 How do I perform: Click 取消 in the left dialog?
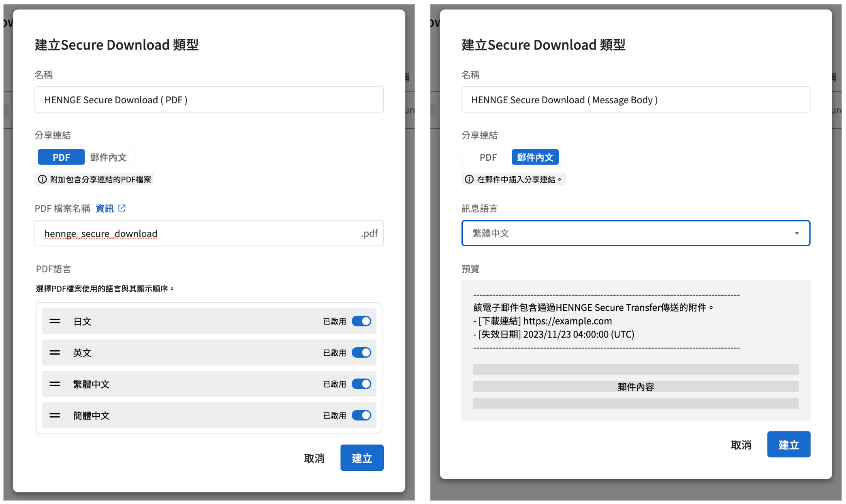(314, 458)
